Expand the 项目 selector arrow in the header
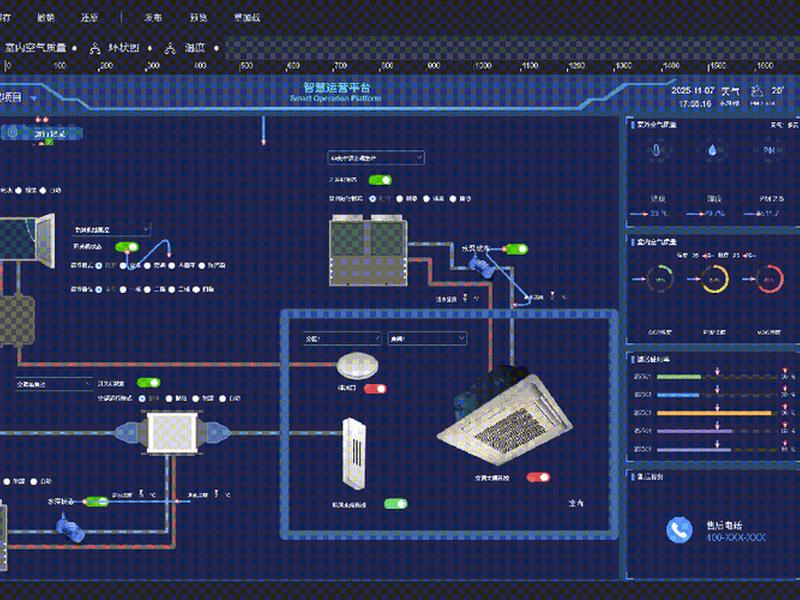Image resolution: width=800 pixels, height=600 pixels. pyautogui.click(x=34, y=97)
